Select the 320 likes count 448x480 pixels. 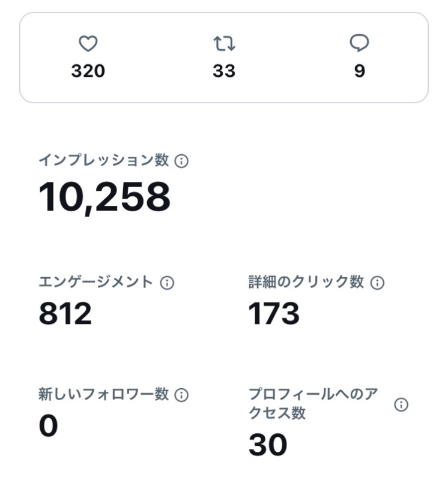pos(88,71)
